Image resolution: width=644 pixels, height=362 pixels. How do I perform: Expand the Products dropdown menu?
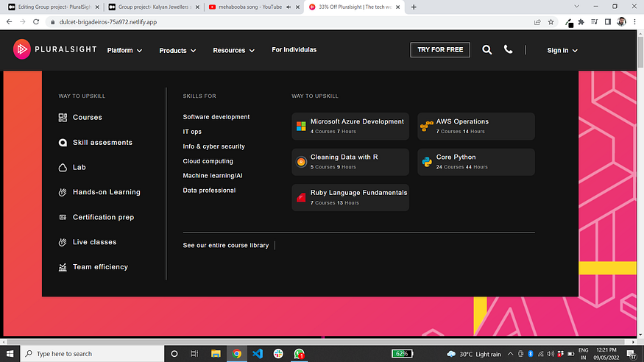177,51
